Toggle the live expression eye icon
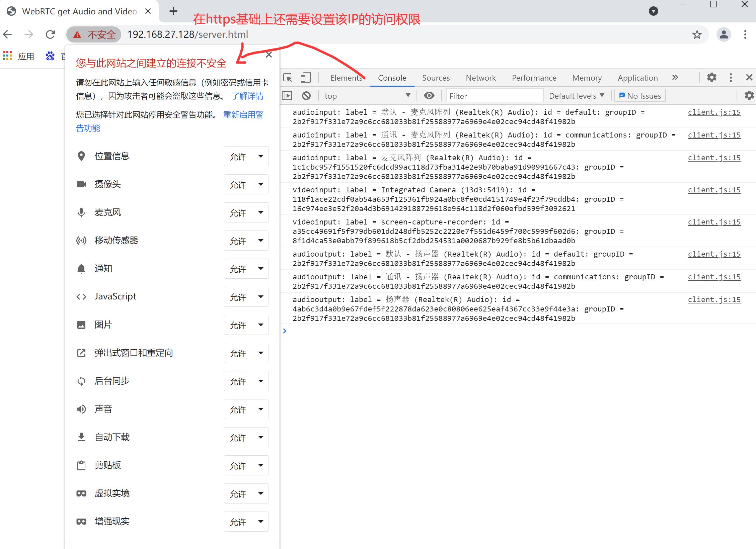Screen dimensions: 756x549 coord(429,96)
